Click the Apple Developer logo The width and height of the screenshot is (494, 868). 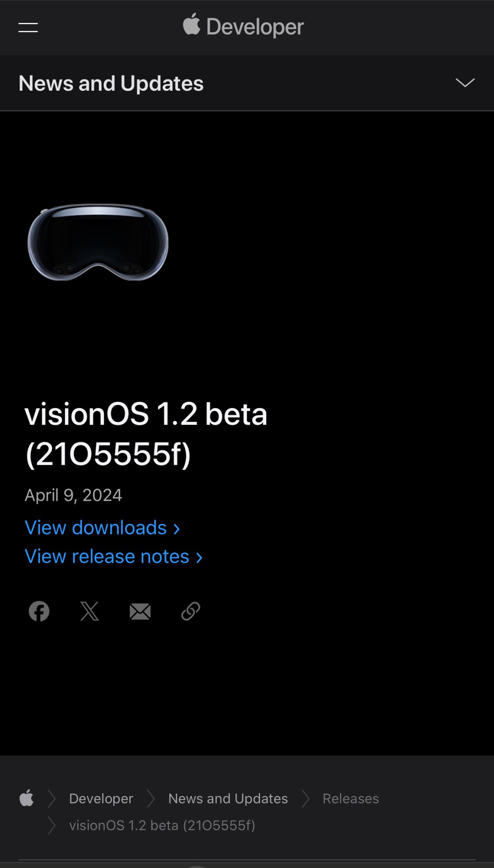click(244, 26)
